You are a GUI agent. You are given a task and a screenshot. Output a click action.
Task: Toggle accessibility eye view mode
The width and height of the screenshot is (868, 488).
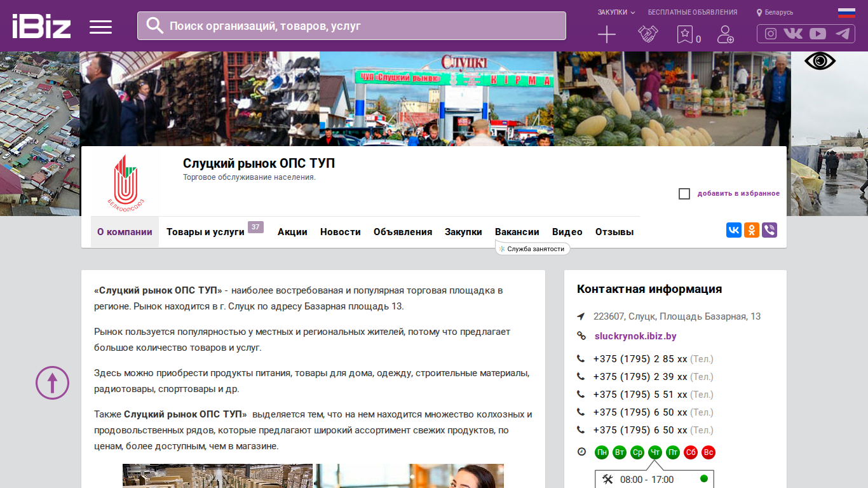click(820, 61)
